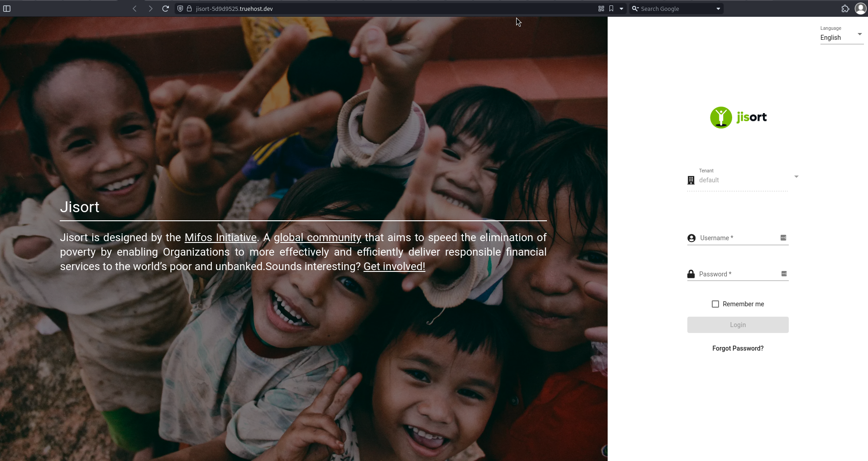Click the autofill icon in the Username field
868x461 pixels.
click(783, 238)
